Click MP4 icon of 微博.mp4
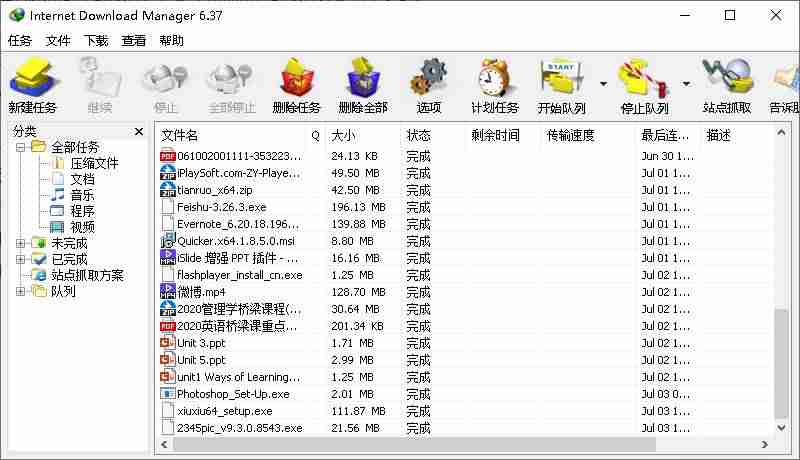Viewport: 800px width, 460px height. (168, 292)
